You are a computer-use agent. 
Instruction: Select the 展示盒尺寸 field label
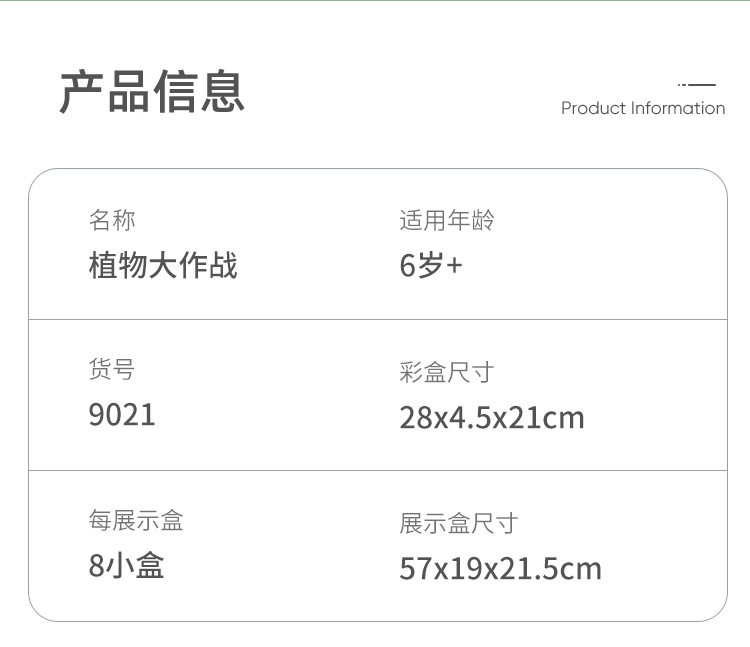click(459, 523)
